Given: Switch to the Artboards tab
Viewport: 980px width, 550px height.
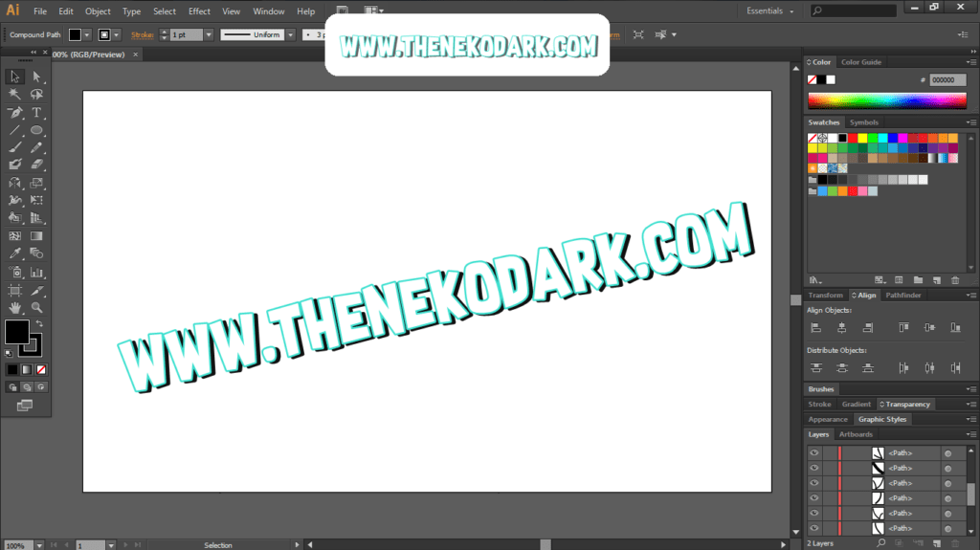Looking at the screenshot, I should tap(856, 434).
